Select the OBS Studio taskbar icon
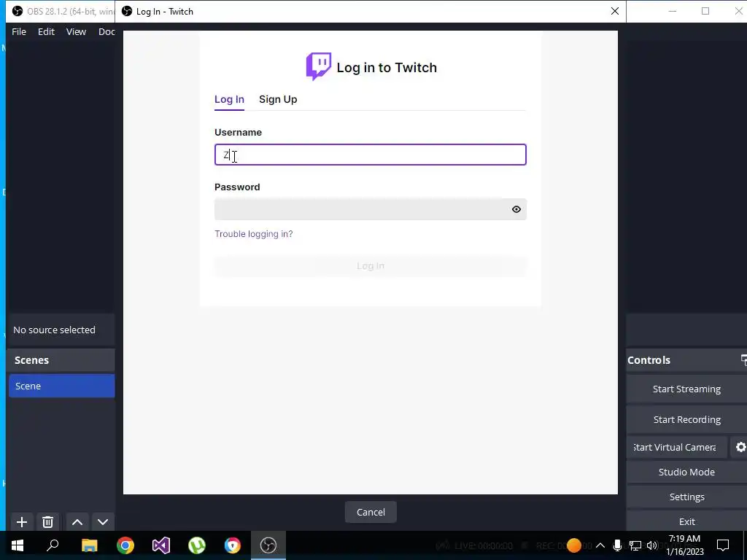Image resolution: width=747 pixels, height=560 pixels. [x=268, y=545]
